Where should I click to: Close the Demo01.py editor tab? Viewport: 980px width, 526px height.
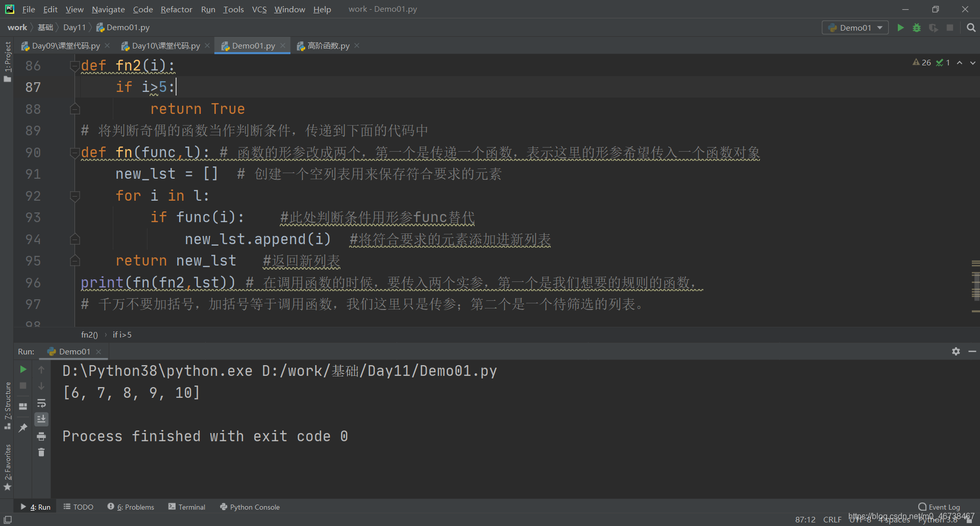pyautogui.click(x=283, y=45)
